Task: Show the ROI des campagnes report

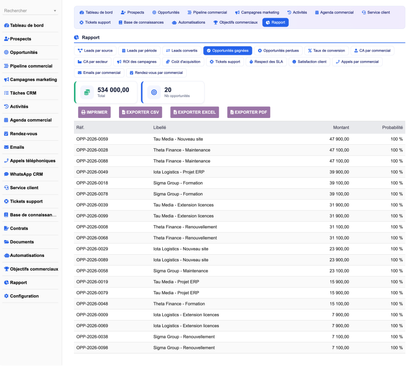Action: pyautogui.click(x=137, y=62)
